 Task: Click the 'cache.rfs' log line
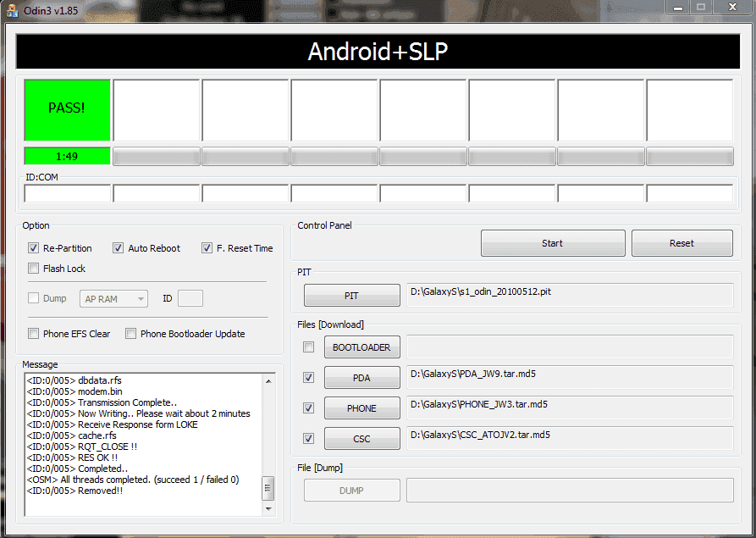(x=72, y=435)
